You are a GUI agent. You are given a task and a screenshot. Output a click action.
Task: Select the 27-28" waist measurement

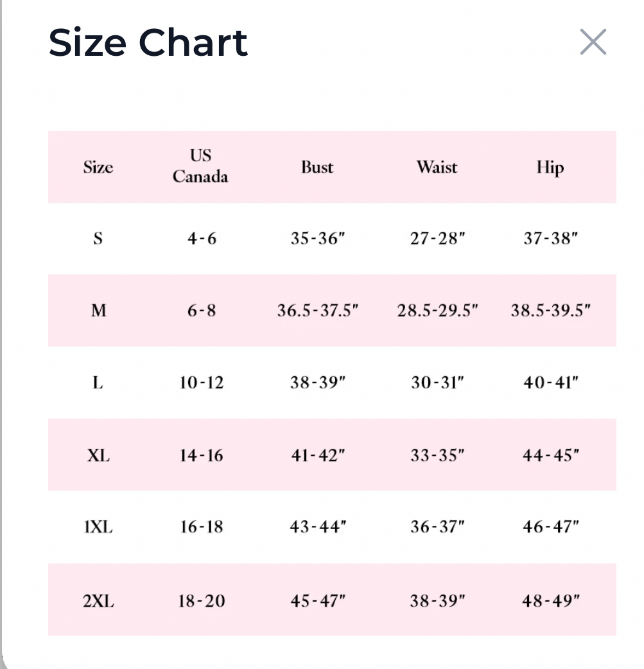tap(437, 239)
